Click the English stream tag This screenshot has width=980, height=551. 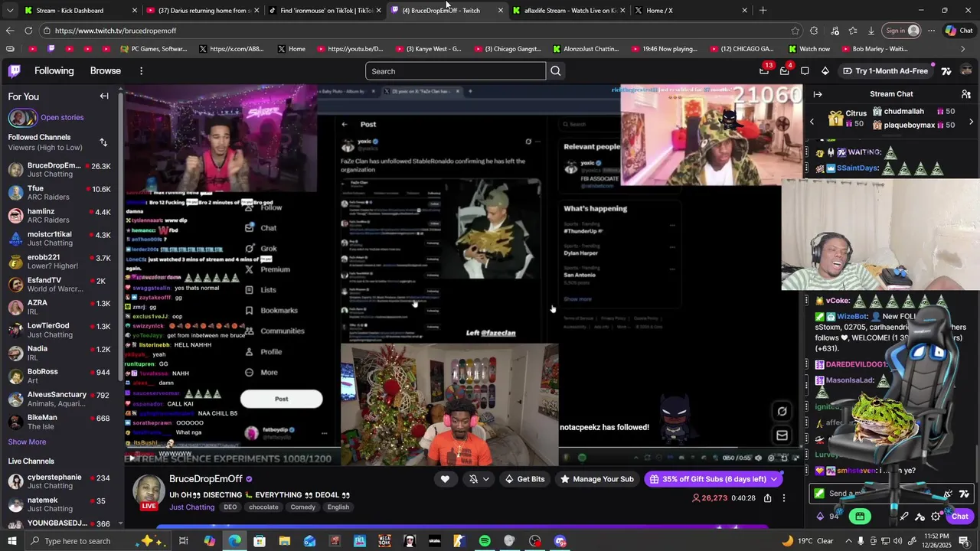point(338,507)
